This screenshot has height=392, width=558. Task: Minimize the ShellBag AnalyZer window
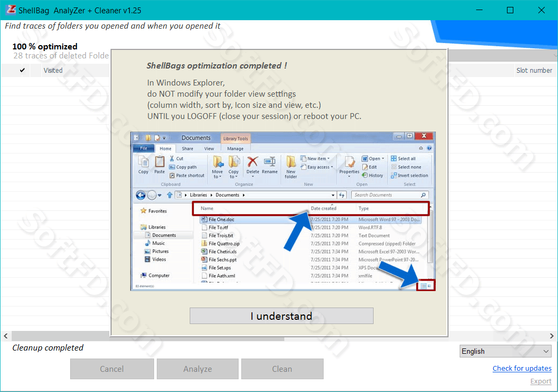pyautogui.click(x=479, y=10)
